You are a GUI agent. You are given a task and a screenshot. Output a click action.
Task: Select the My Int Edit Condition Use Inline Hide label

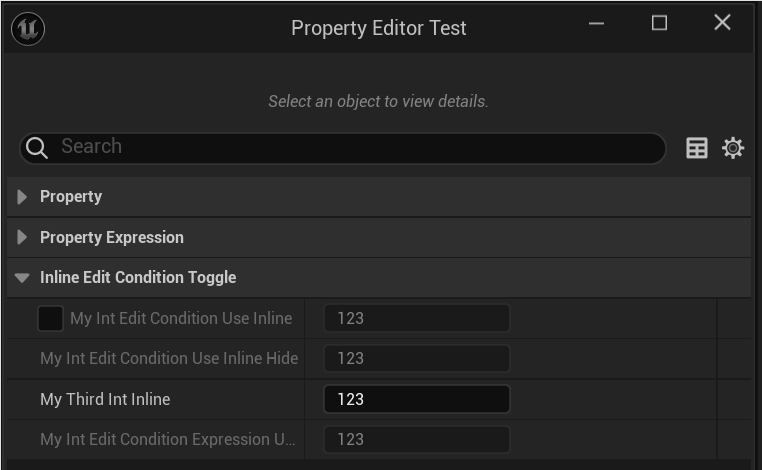tap(169, 358)
